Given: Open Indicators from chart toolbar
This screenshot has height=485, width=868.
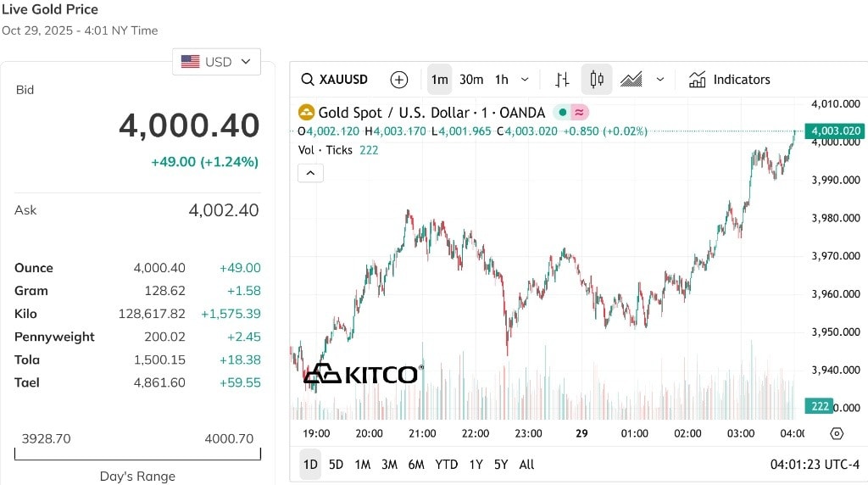Looking at the screenshot, I should (730, 80).
